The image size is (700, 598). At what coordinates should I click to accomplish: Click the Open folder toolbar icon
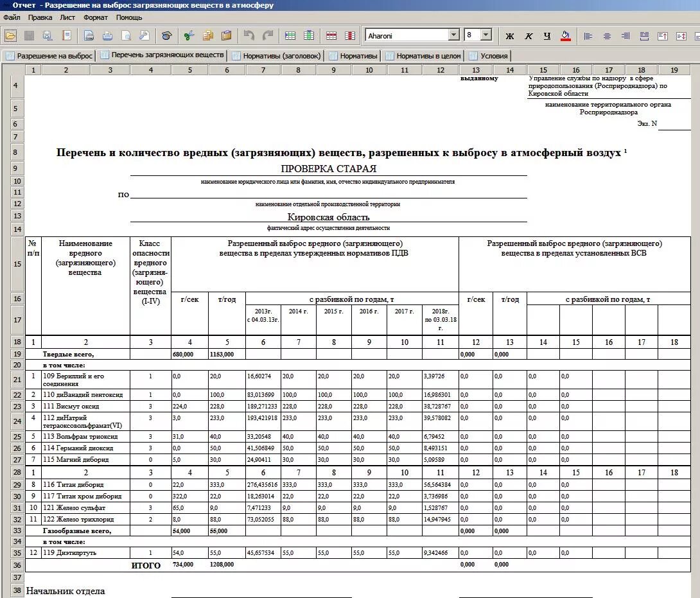(x=10, y=36)
